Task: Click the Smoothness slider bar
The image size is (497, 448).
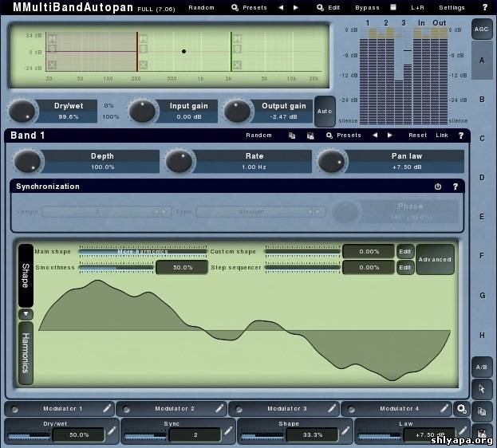Action: pyautogui.click(x=115, y=267)
